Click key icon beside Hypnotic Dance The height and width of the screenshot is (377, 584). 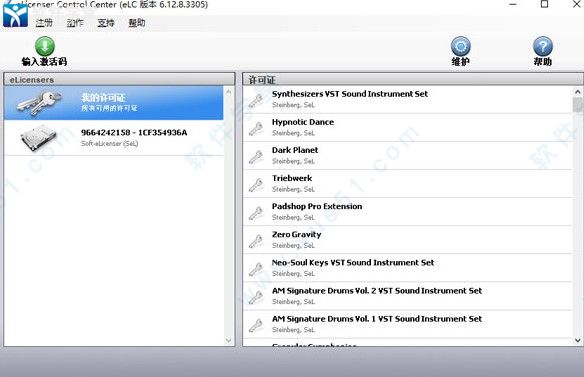[x=256, y=128]
